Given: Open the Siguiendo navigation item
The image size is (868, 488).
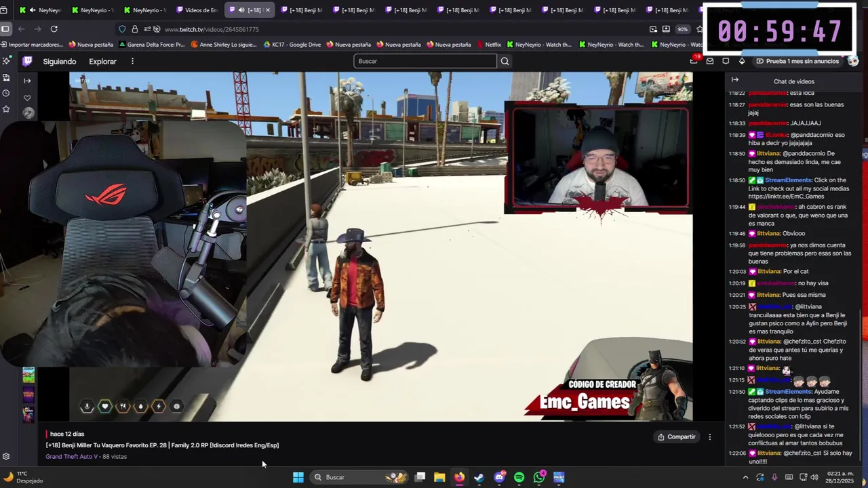Looking at the screenshot, I should (60, 61).
